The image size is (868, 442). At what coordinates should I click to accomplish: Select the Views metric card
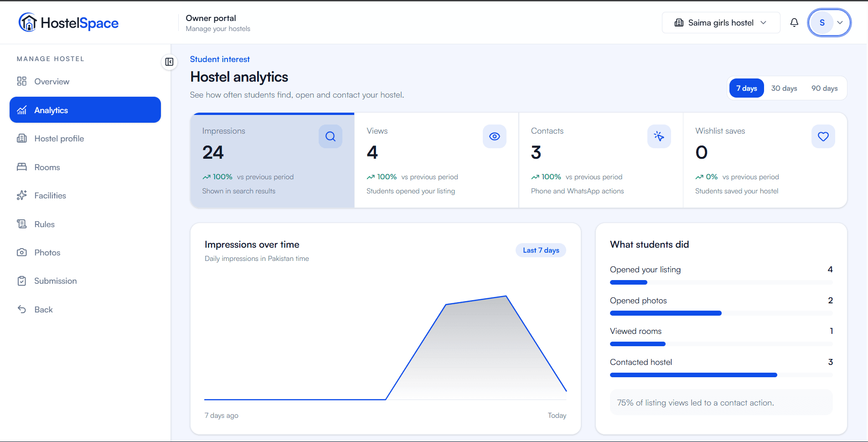[x=437, y=160]
